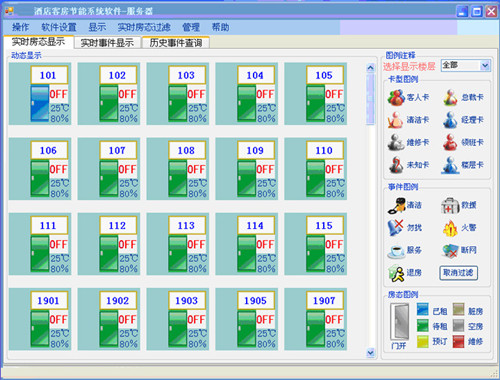Filter by the 退房 checkout icon
This screenshot has height=380, width=500.
click(x=396, y=273)
